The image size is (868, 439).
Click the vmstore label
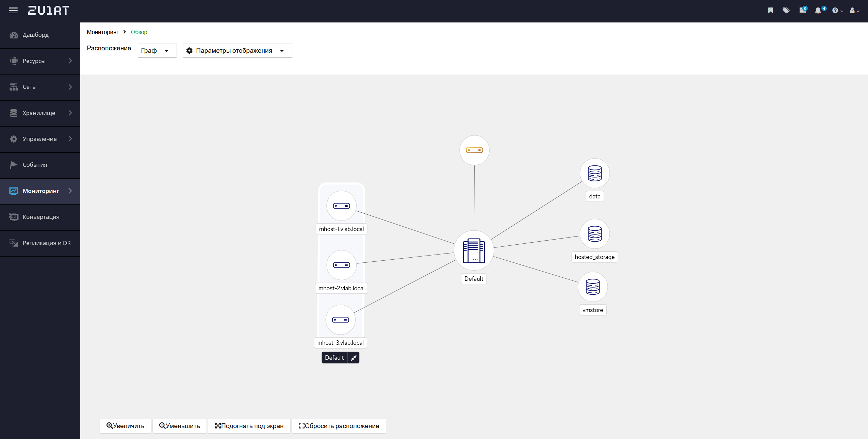593,310
